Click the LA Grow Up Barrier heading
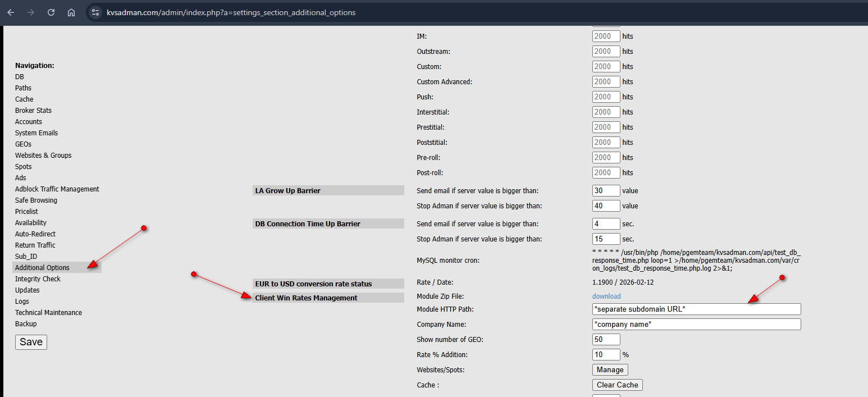 [328, 190]
